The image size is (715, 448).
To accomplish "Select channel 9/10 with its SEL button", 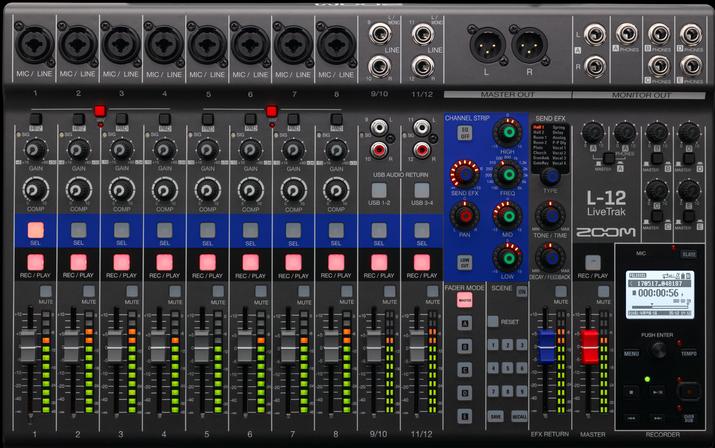I will point(378,230).
